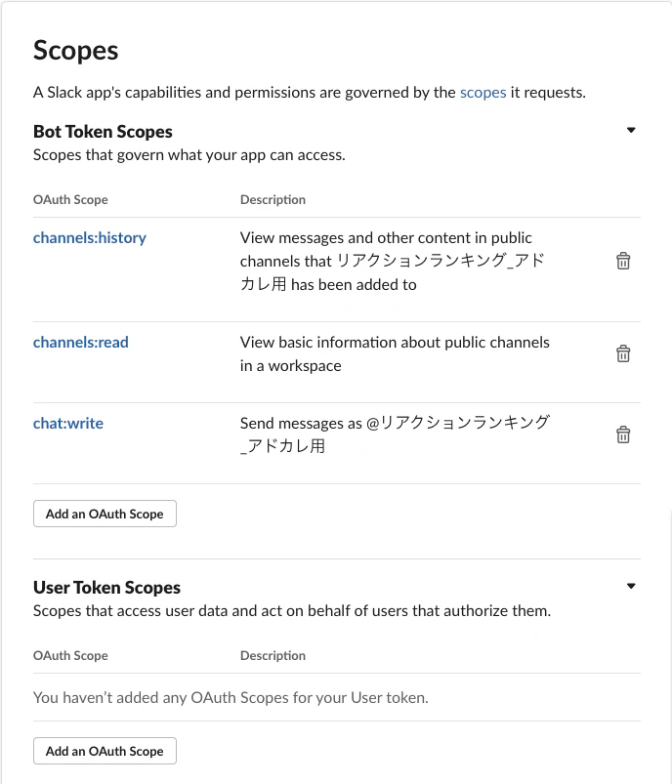Image resolution: width=672 pixels, height=784 pixels.
Task: Click trash icon beside chat:write scope
Action: (x=623, y=434)
